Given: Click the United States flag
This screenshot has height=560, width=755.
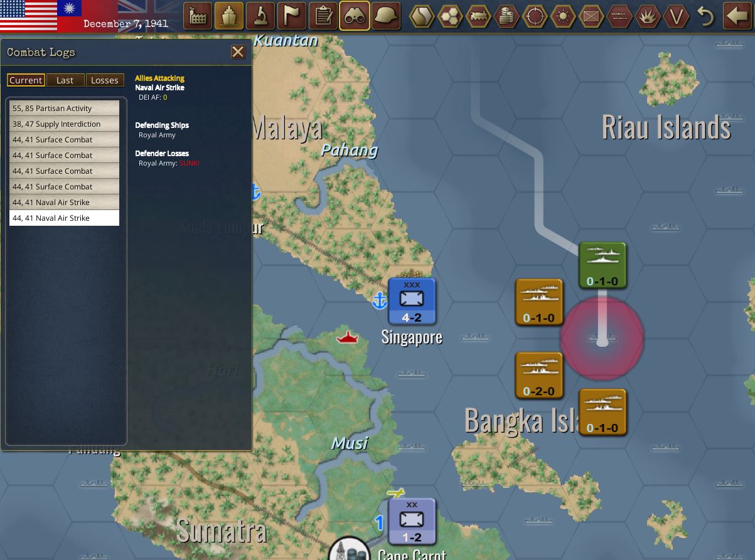Looking at the screenshot, I should click(x=28, y=16).
